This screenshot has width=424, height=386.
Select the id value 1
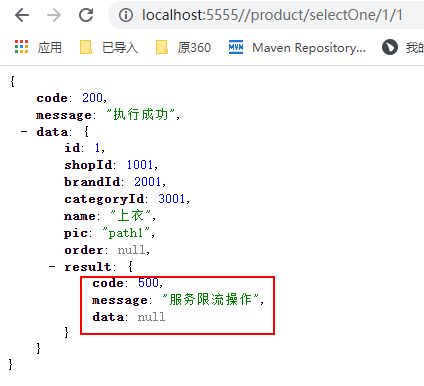click(x=97, y=148)
